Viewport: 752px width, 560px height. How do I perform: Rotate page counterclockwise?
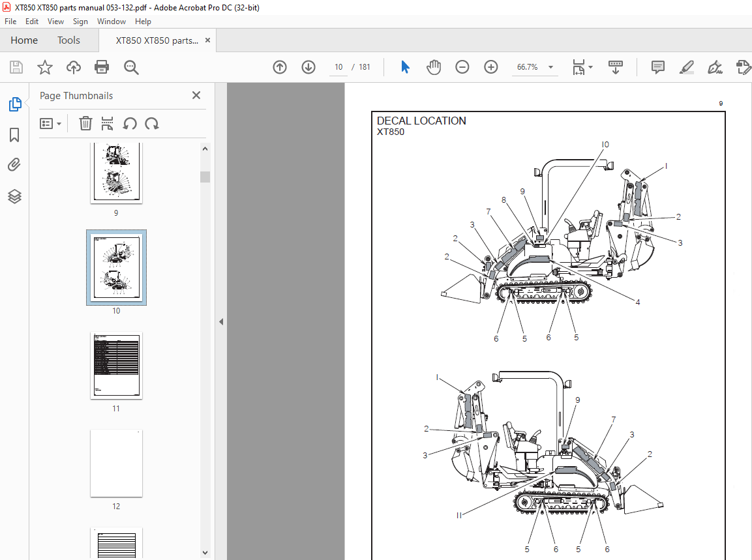click(x=130, y=124)
